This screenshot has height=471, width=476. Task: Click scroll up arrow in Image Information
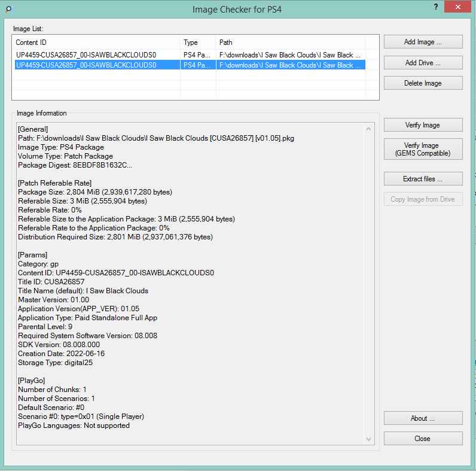pyautogui.click(x=368, y=129)
